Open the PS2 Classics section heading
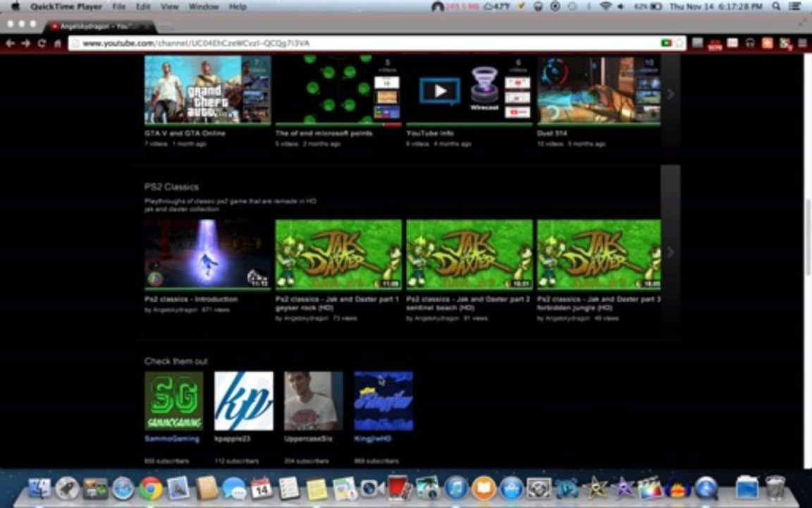812x508 pixels. click(x=171, y=186)
